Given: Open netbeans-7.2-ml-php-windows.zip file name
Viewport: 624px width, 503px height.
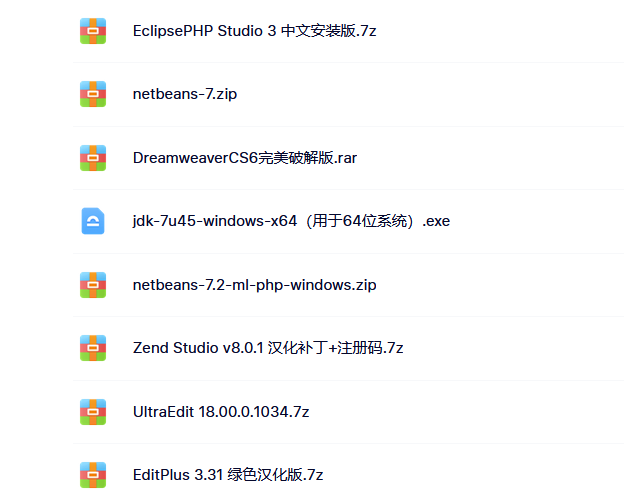Looking at the screenshot, I should pyautogui.click(x=255, y=285).
